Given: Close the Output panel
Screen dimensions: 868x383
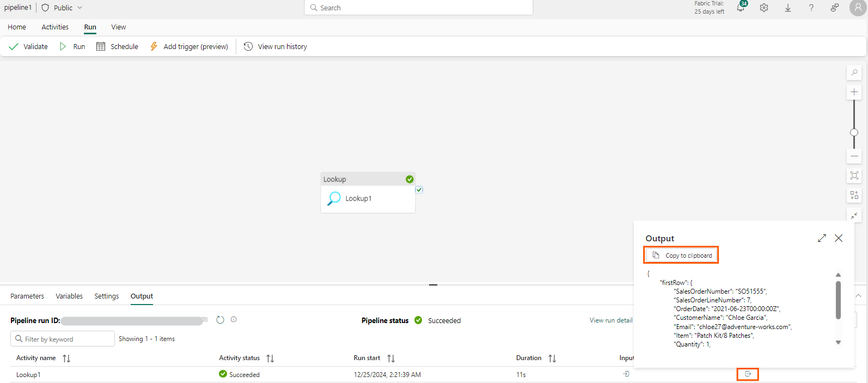Looking at the screenshot, I should [x=839, y=238].
